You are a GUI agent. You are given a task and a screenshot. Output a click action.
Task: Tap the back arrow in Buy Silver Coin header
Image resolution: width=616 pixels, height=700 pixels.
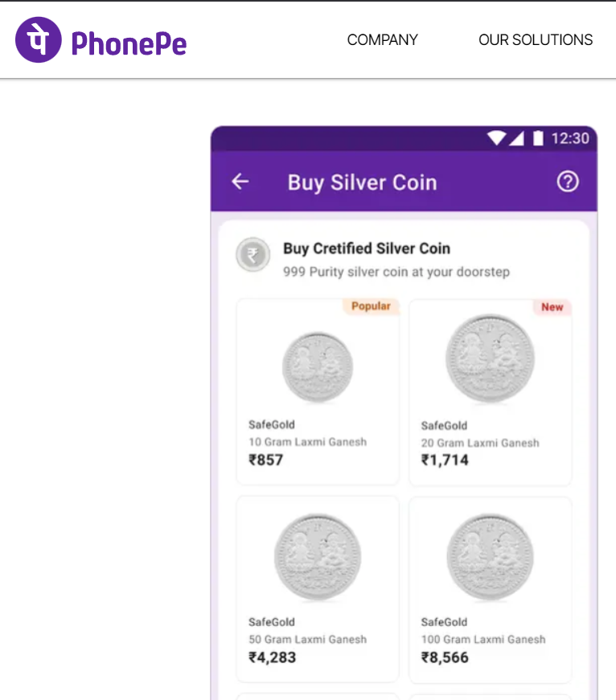pyautogui.click(x=240, y=182)
